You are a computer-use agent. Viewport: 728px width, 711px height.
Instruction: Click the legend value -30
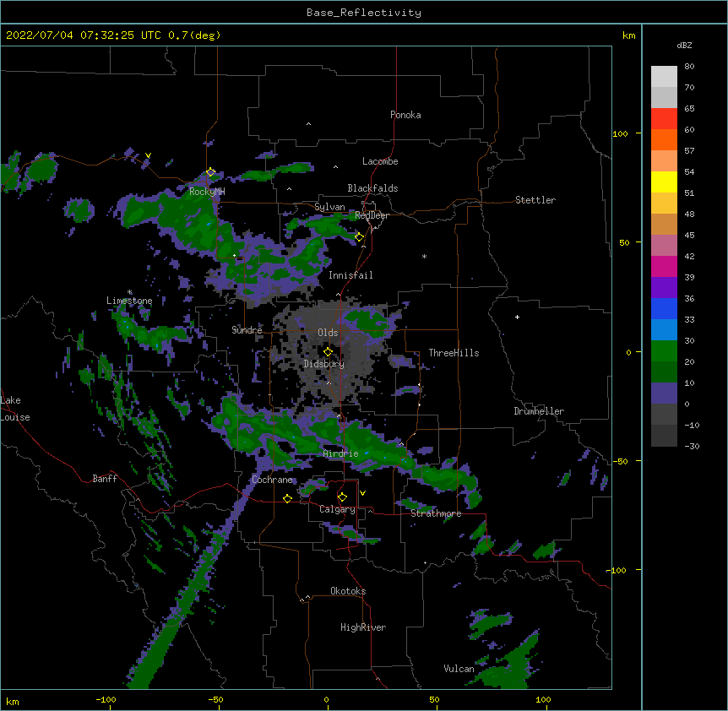point(692,446)
